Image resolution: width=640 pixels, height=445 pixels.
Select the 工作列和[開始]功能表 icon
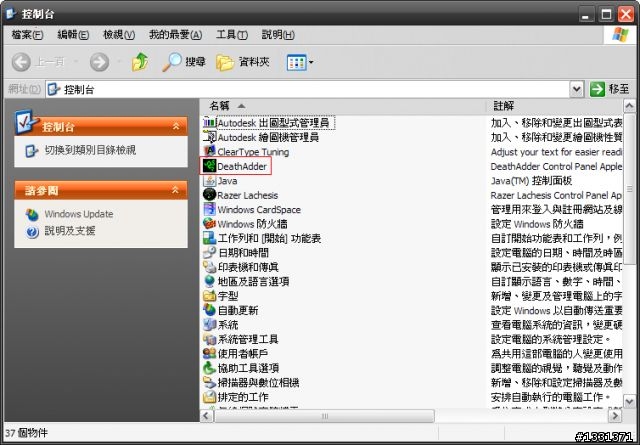(209, 238)
